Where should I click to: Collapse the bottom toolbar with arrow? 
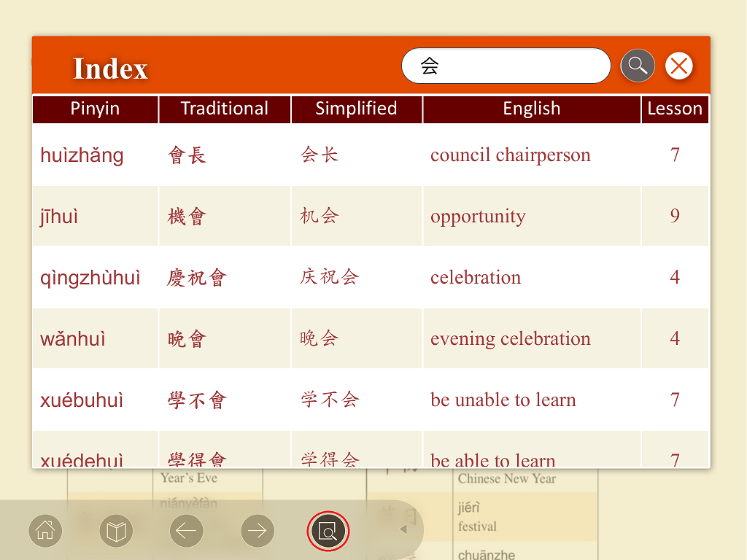403,530
